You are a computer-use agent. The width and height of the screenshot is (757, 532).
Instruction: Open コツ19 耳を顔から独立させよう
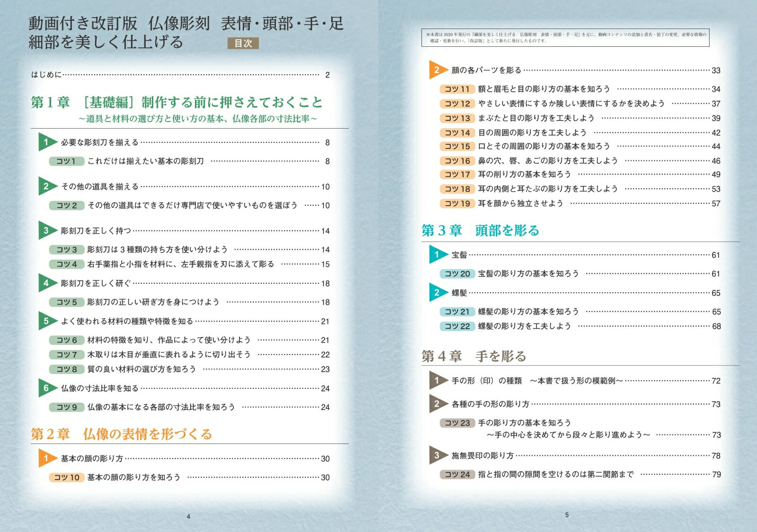coord(580,203)
